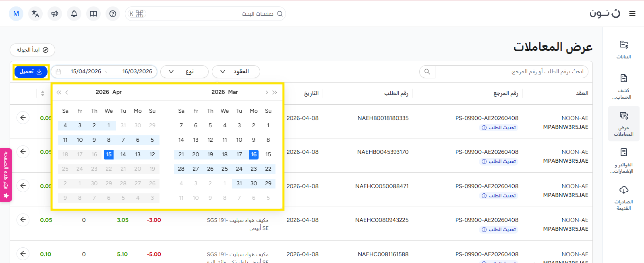Screen dimensions: 644x263
Task: Expand the نوع dropdown
Action: point(184,72)
